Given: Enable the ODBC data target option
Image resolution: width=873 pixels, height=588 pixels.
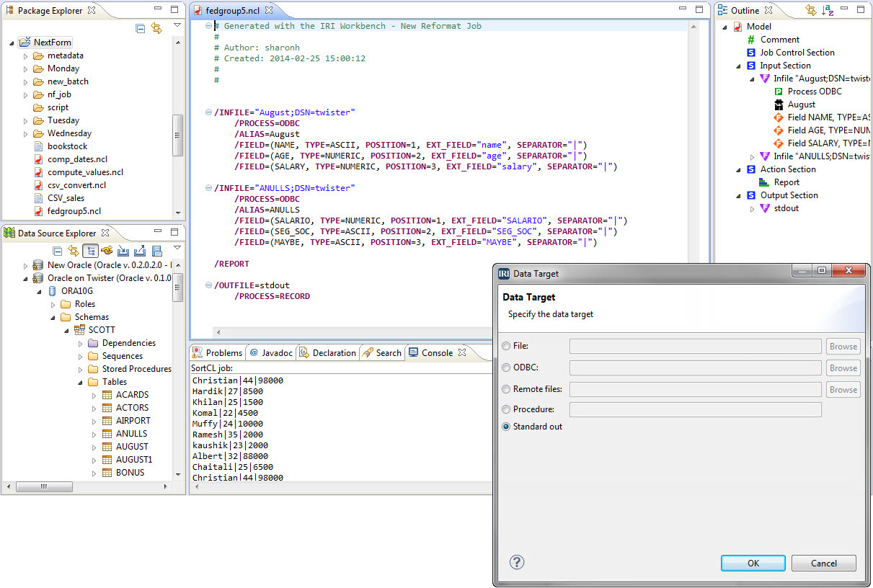Looking at the screenshot, I should [505, 367].
